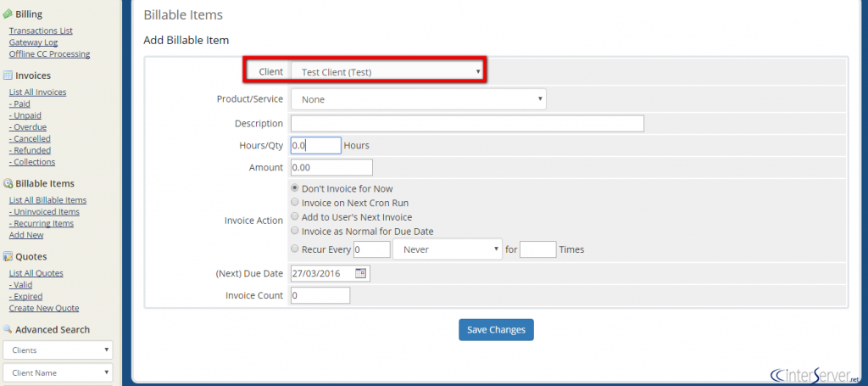Open List All Invoices link
Image resolution: width=868 pixels, height=386 pixels.
click(37, 92)
